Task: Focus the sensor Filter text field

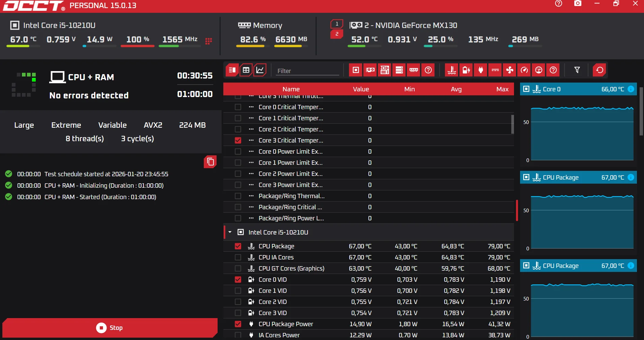Action: click(307, 71)
